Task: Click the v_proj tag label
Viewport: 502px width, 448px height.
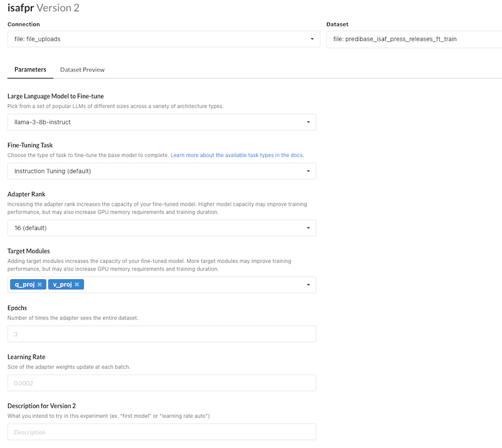Action: pyautogui.click(x=61, y=285)
